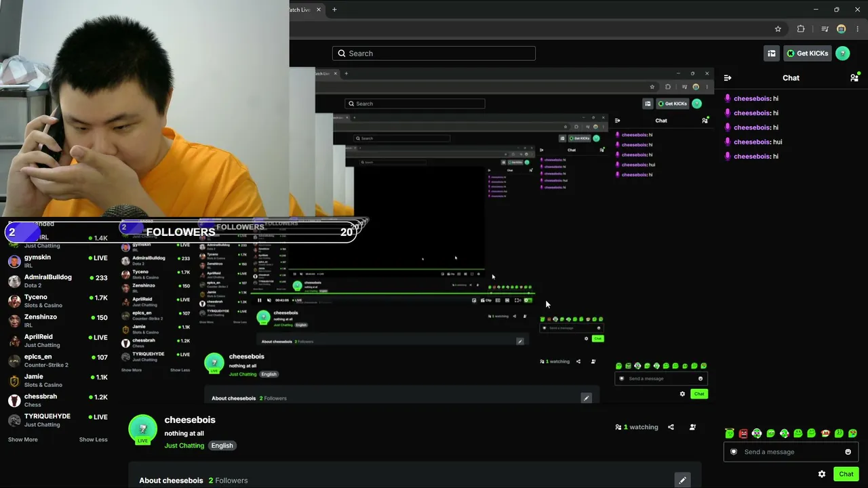Focus the Send a message box
The image size is (868, 488).
pos(791,452)
